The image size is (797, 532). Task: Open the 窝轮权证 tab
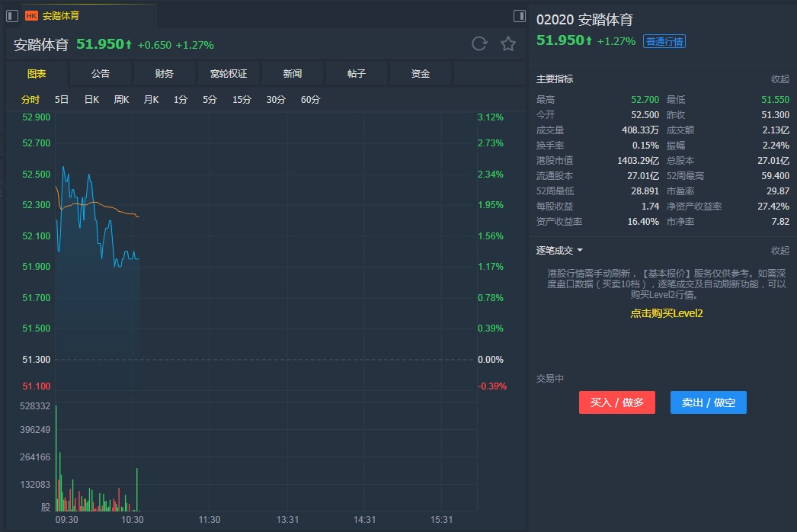click(x=229, y=74)
